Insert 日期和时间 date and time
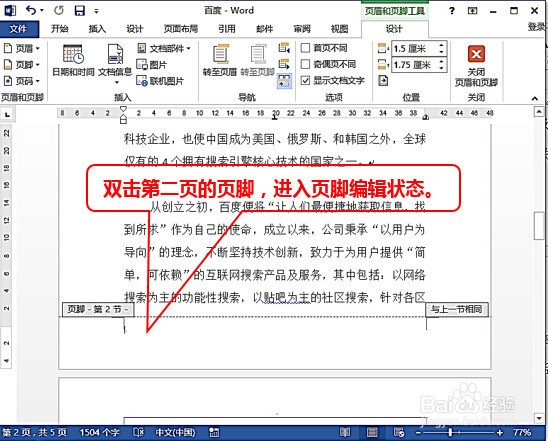Viewport: 548px width, 441px height. point(73,60)
